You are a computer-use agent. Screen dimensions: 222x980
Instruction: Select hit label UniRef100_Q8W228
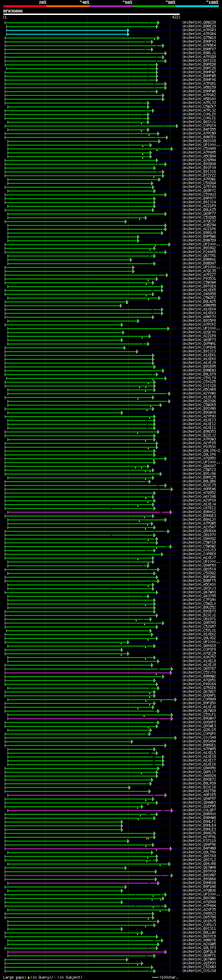coord(199,23)
